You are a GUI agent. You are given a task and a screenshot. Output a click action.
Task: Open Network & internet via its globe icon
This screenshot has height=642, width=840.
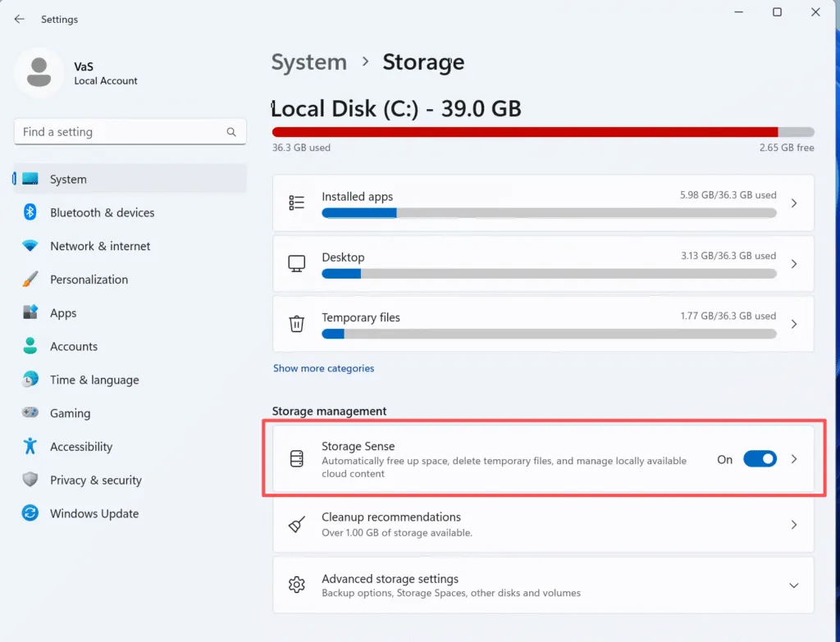pyautogui.click(x=29, y=246)
